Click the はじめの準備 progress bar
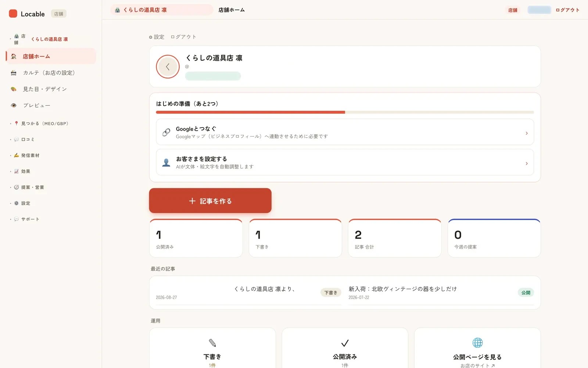 tap(345, 112)
